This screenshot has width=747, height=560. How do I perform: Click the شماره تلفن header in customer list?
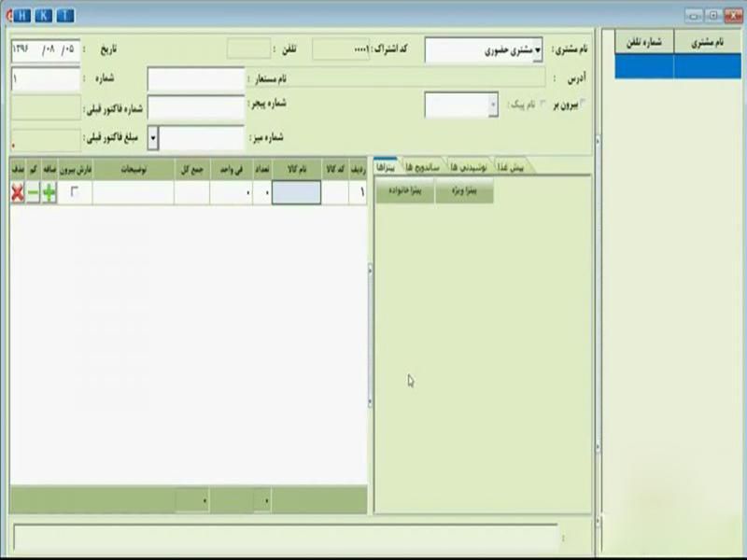[x=644, y=42]
